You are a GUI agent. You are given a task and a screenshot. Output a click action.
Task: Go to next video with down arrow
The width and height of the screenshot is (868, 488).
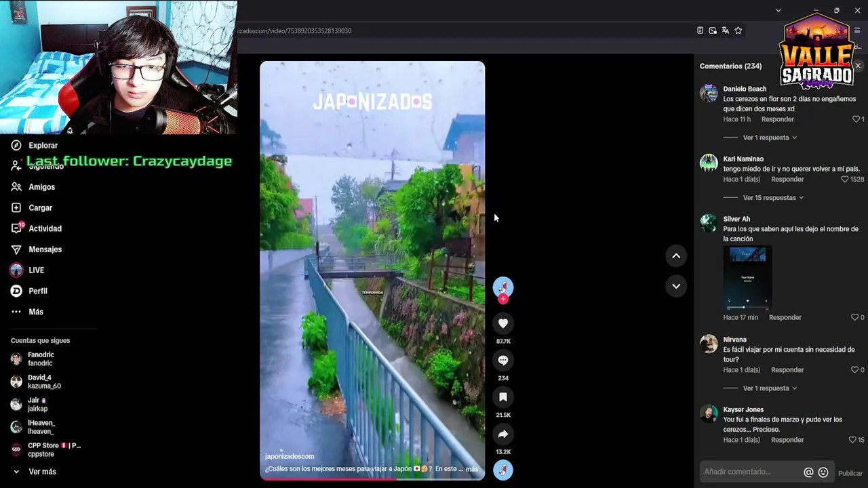tap(676, 286)
